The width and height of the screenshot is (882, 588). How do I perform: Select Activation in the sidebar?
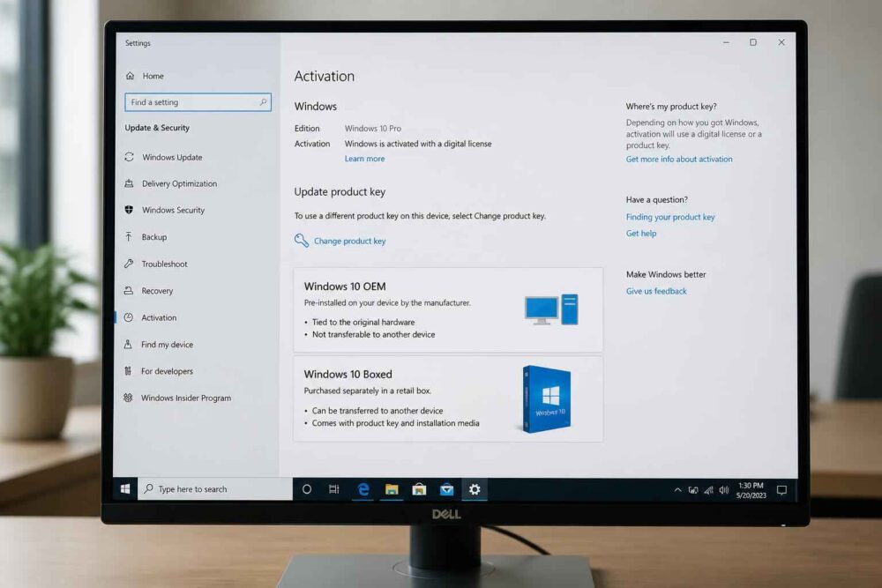coord(159,317)
